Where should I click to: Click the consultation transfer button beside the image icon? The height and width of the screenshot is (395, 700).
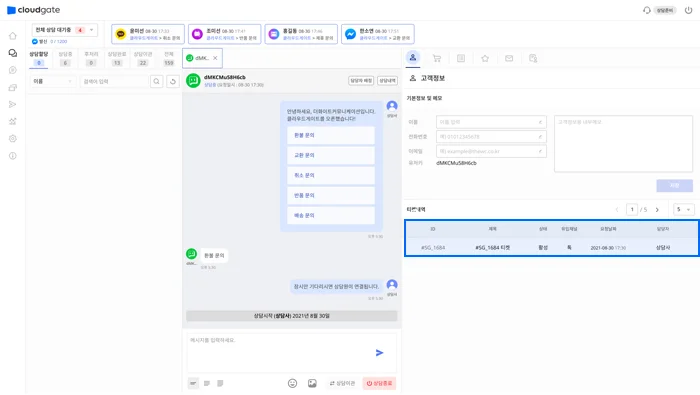[x=342, y=383]
